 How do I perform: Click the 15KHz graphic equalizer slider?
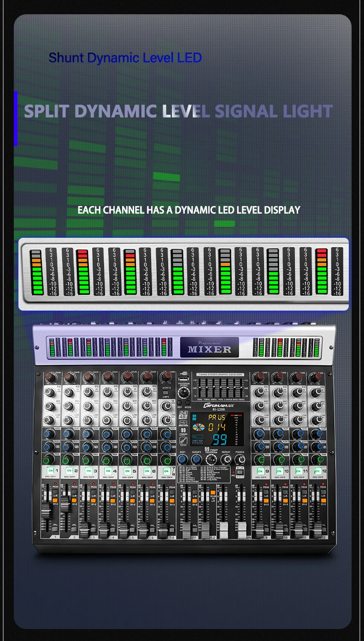(x=241, y=388)
